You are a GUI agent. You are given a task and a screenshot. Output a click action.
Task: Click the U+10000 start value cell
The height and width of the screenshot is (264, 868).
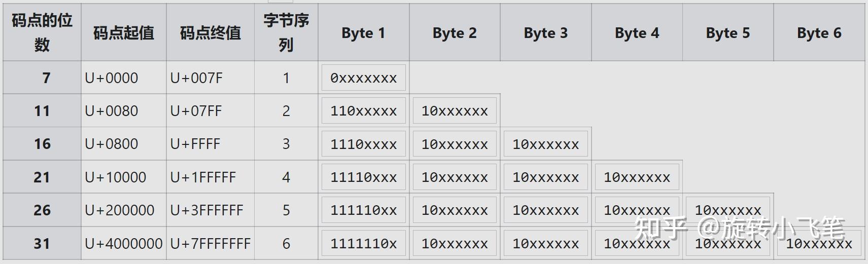[116, 177]
